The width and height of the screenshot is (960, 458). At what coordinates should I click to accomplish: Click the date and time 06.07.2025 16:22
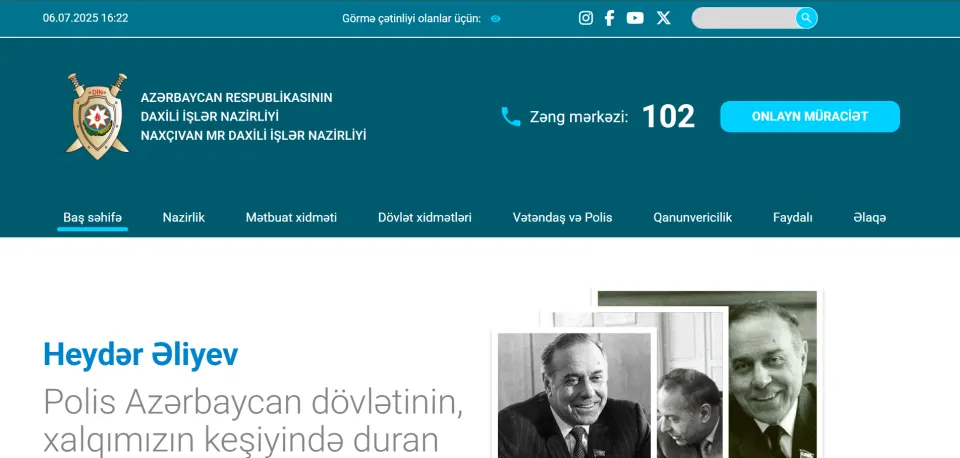(x=86, y=18)
